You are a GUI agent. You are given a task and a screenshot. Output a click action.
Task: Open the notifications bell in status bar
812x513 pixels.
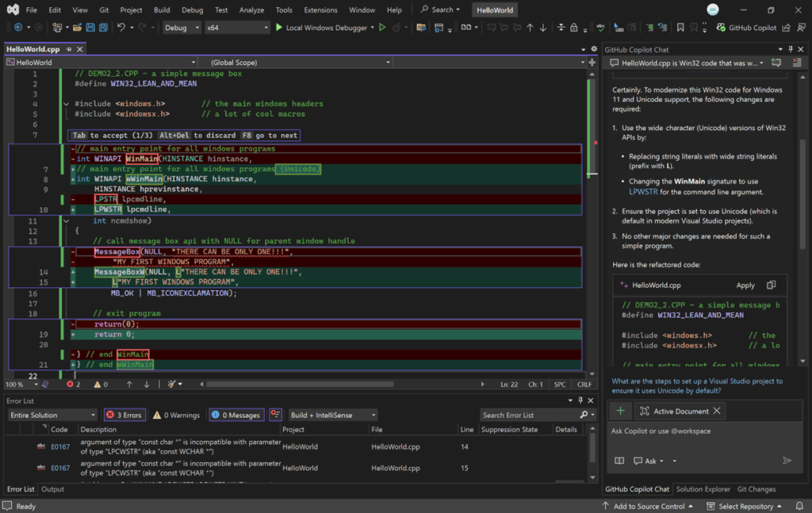pyautogui.click(x=801, y=506)
